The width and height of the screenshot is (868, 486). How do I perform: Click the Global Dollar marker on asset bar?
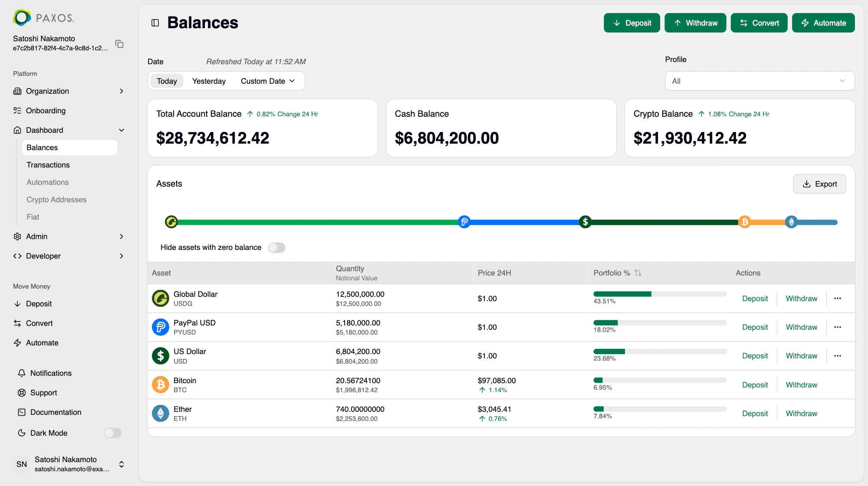(x=171, y=222)
